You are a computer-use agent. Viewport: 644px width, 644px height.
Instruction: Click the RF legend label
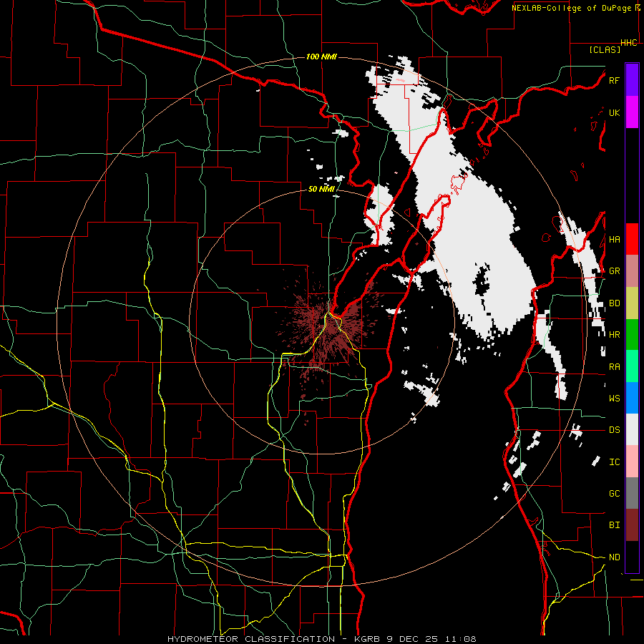(x=614, y=80)
